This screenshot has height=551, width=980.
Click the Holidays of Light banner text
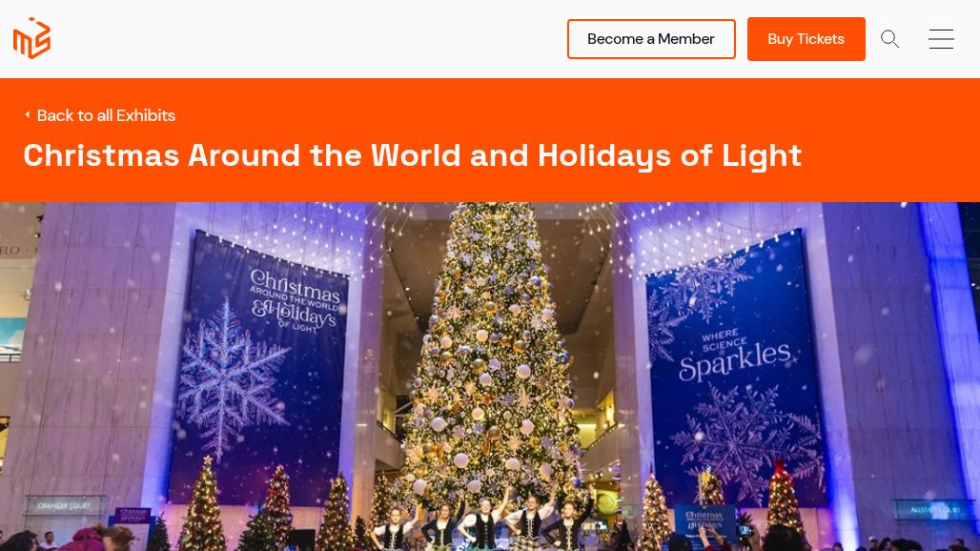[x=295, y=301]
